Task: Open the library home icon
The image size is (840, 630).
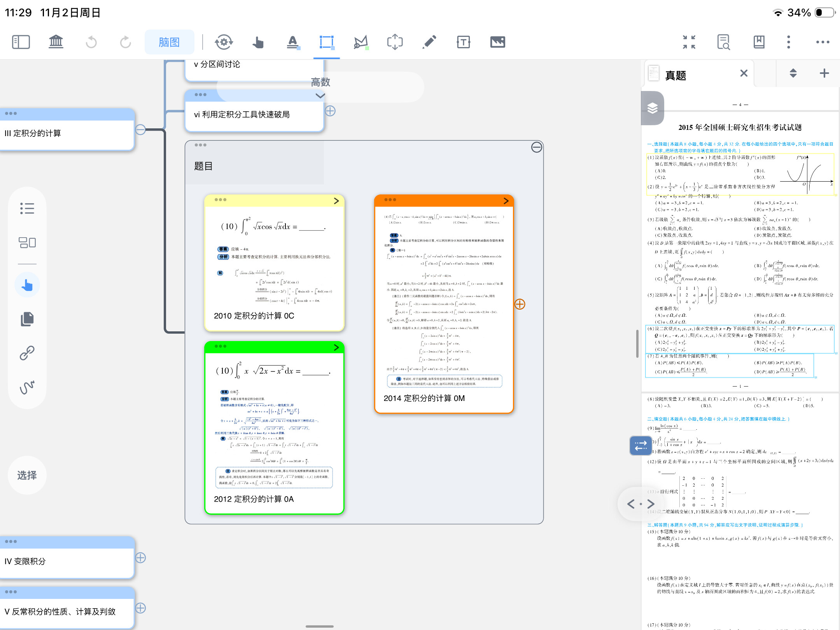Action: point(56,42)
